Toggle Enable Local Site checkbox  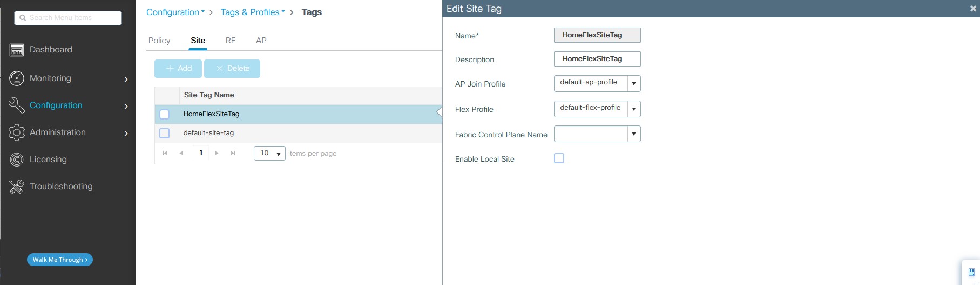(x=559, y=158)
